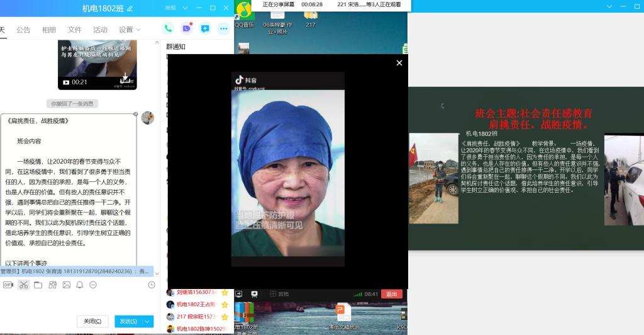Open the send options dropdown arrow

(148, 321)
